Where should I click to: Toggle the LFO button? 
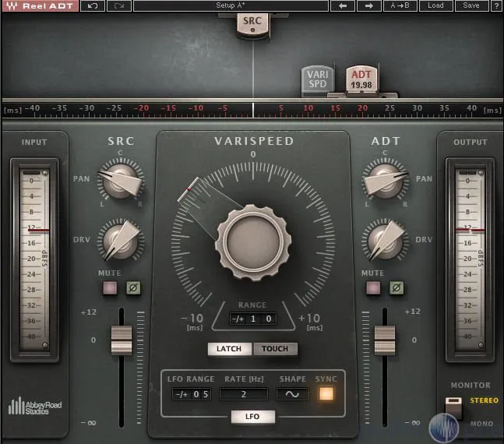pyautogui.click(x=252, y=417)
